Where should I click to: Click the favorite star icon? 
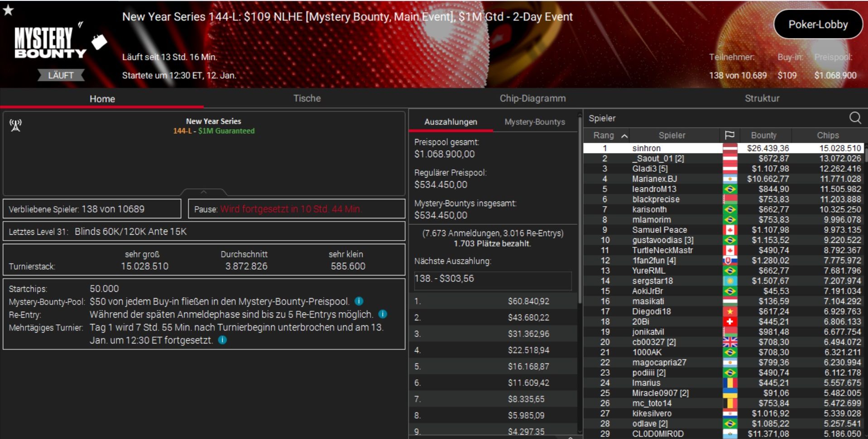click(8, 10)
